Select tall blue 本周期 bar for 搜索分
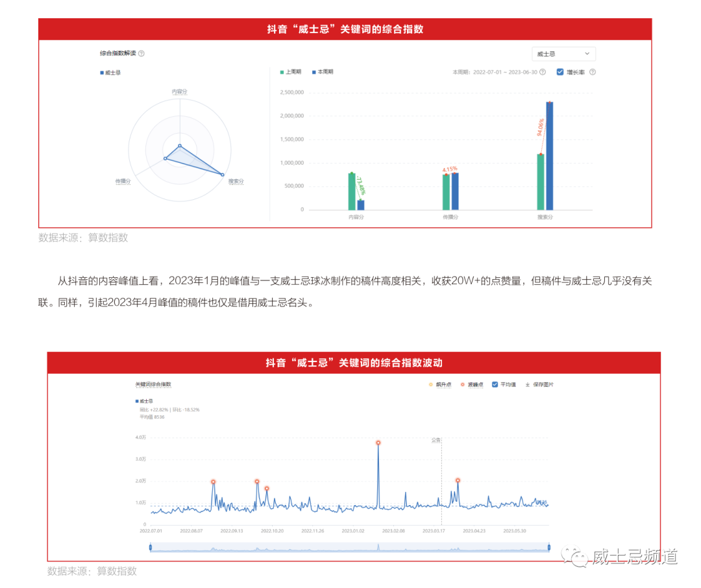The height and width of the screenshot is (588, 701). pos(550,156)
